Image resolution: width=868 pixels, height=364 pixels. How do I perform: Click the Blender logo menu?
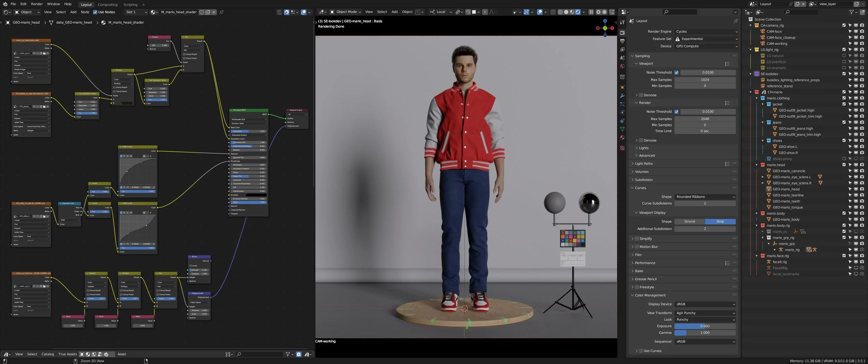[5, 4]
